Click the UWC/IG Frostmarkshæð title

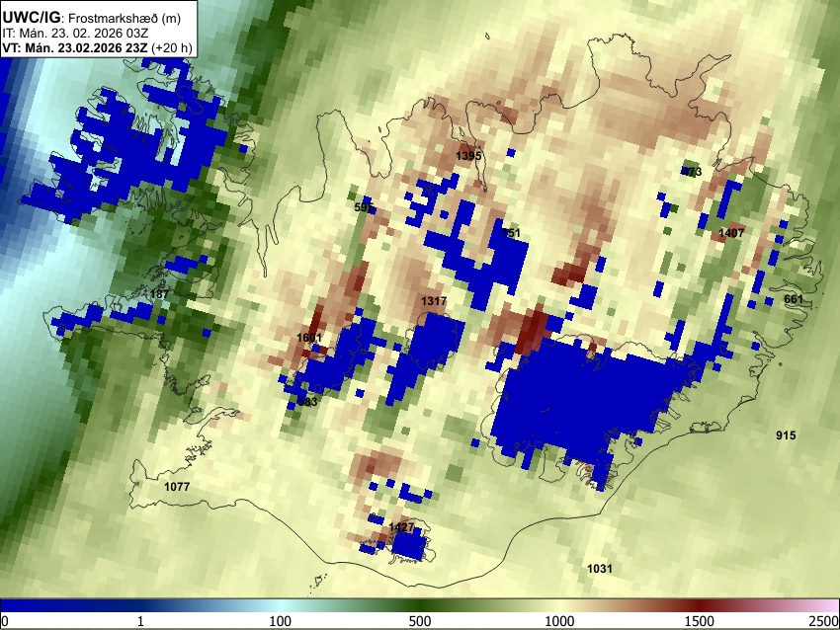pos(92,18)
